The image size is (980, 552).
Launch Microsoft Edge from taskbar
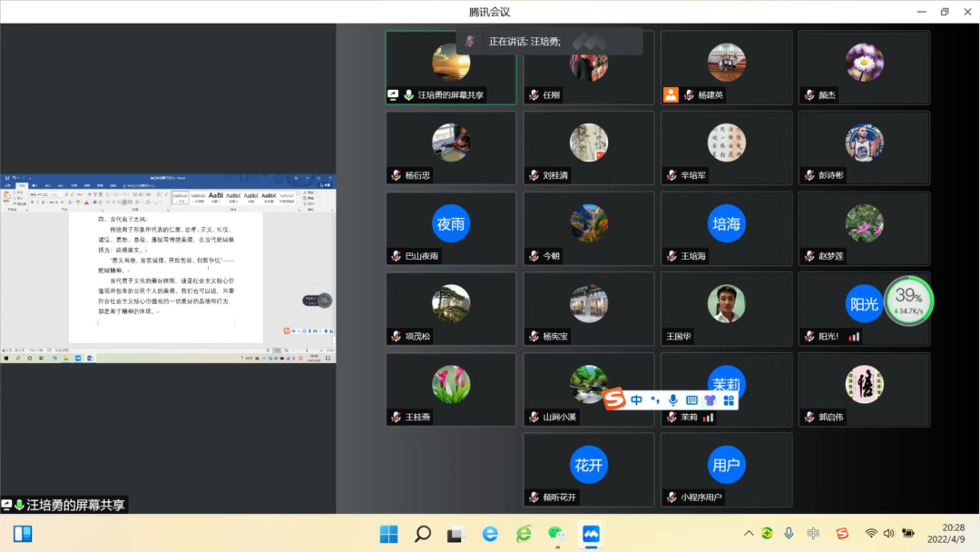click(x=490, y=534)
